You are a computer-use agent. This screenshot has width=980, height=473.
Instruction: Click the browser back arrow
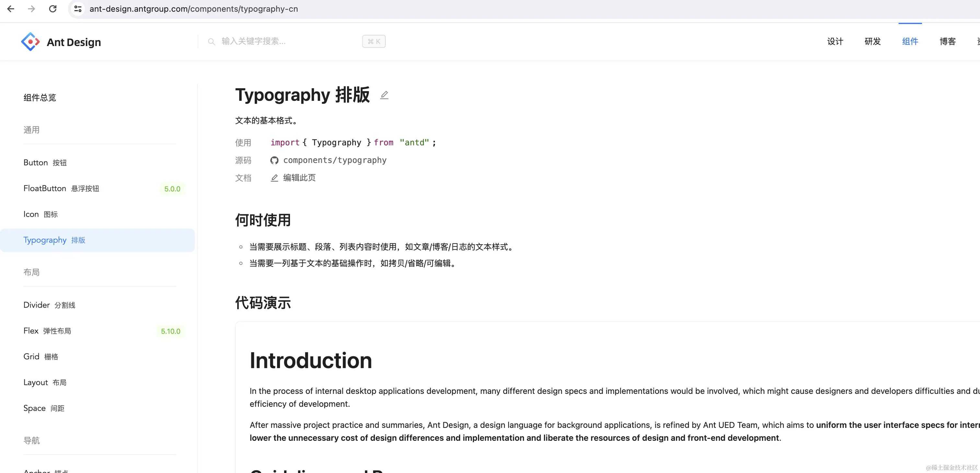point(11,9)
